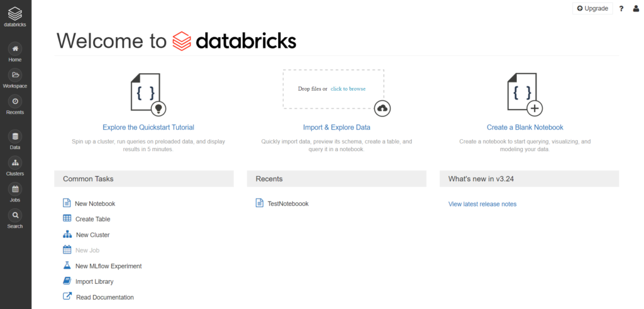Click the Import Library book icon

(x=67, y=281)
